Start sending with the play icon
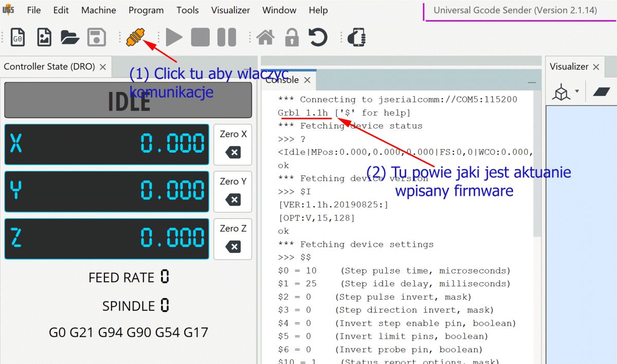This screenshot has height=364, width=617. tap(174, 38)
